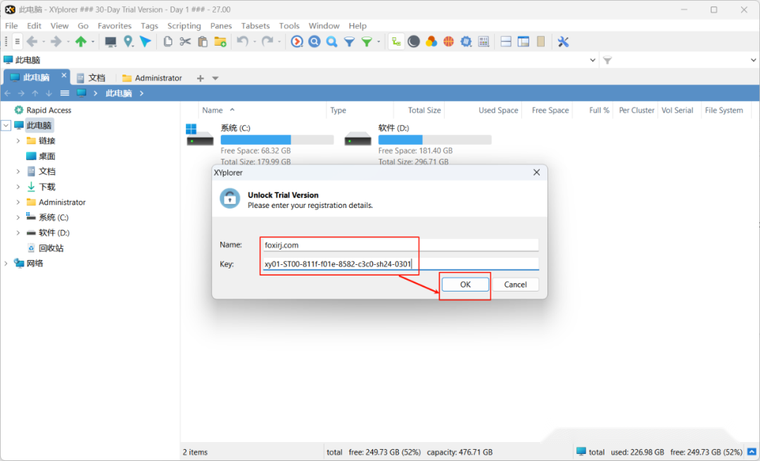Toggle the green Live Filter funnel
Image resolution: width=760 pixels, height=461 pixels.
pyautogui.click(x=367, y=42)
